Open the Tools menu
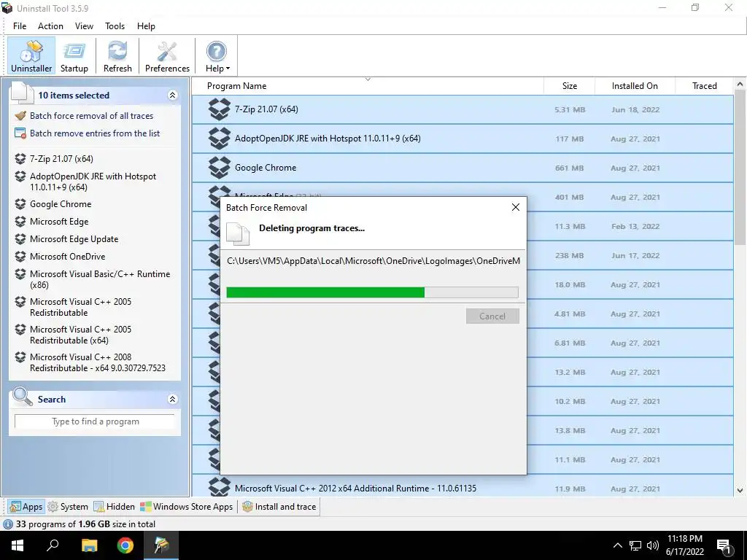Viewport: 747px width, 560px height. click(115, 26)
